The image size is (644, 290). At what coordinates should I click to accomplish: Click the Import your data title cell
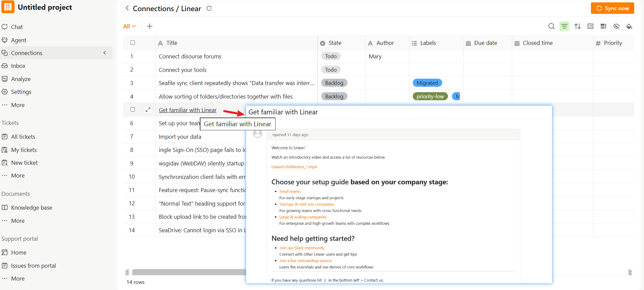201,137
